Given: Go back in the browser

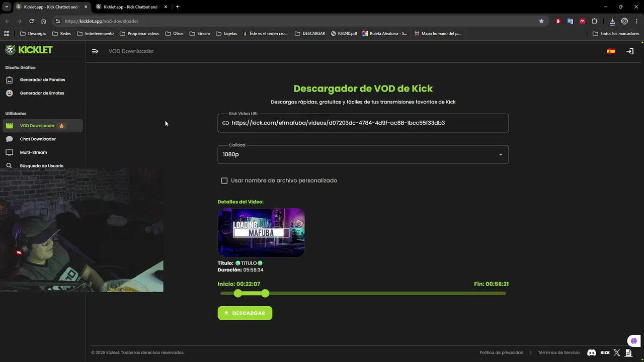Looking at the screenshot, I should click(7, 21).
